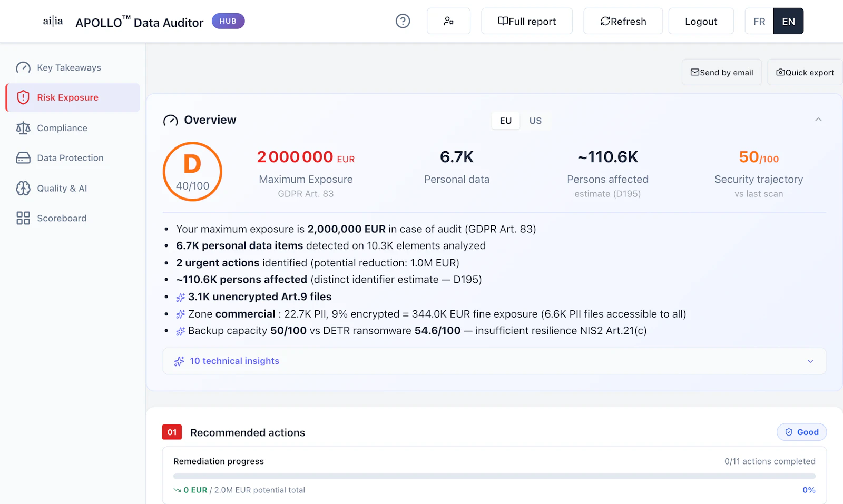Open the help question mark icon
Image resolution: width=843 pixels, height=504 pixels.
(403, 21)
